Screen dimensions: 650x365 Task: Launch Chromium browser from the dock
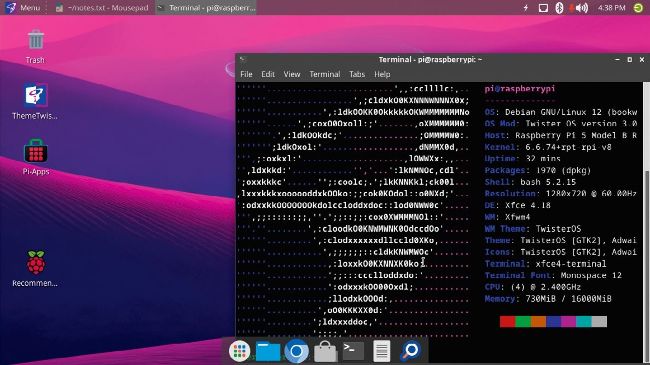296,351
